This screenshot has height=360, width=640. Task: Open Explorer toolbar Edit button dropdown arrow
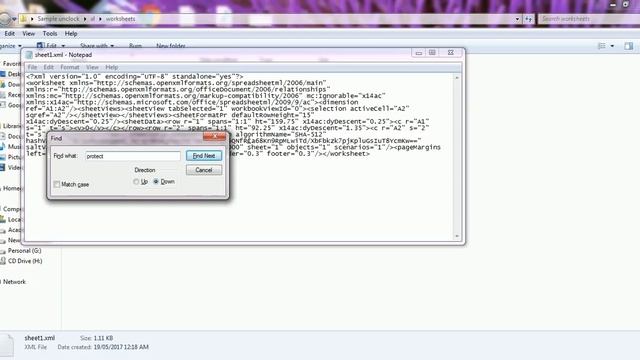[x=63, y=46]
